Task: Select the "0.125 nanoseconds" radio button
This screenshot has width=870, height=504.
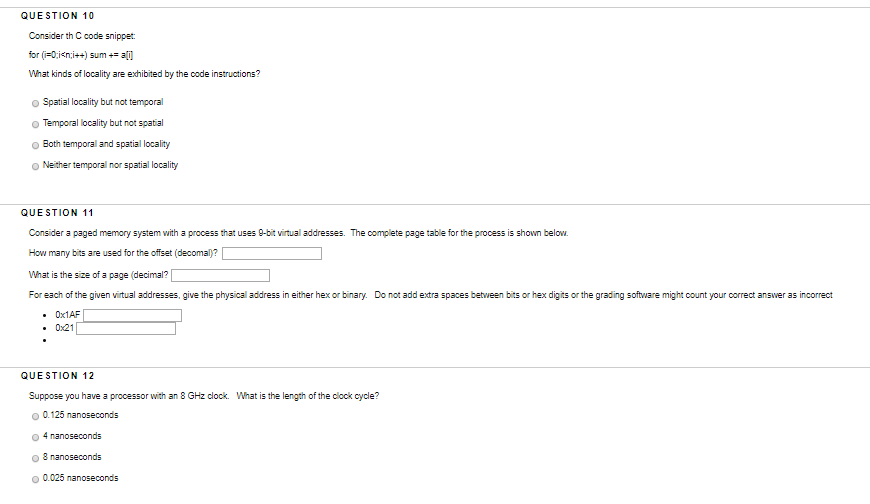Action: (x=37, y=415)
